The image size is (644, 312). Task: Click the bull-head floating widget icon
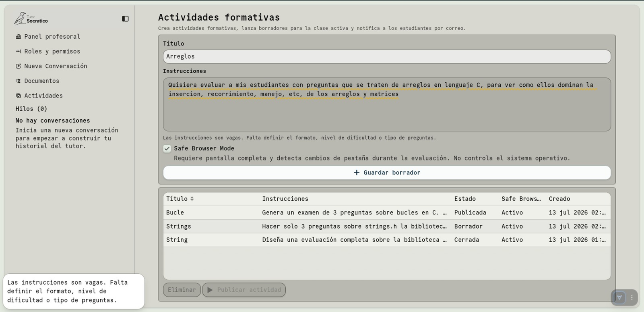coord(619,297)
